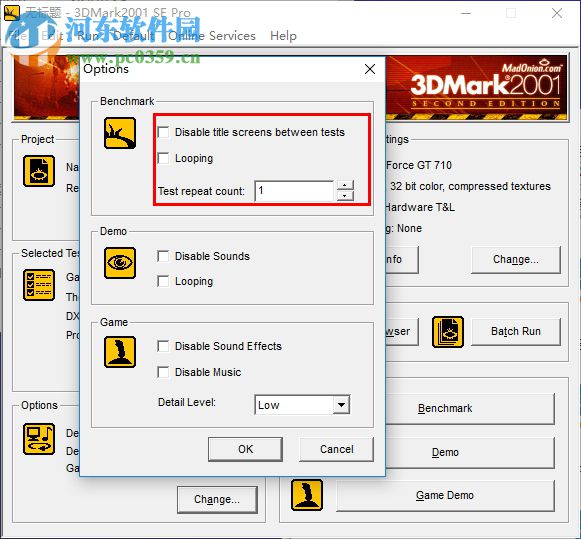Click the Batch Run stacked documents icon

448,332
